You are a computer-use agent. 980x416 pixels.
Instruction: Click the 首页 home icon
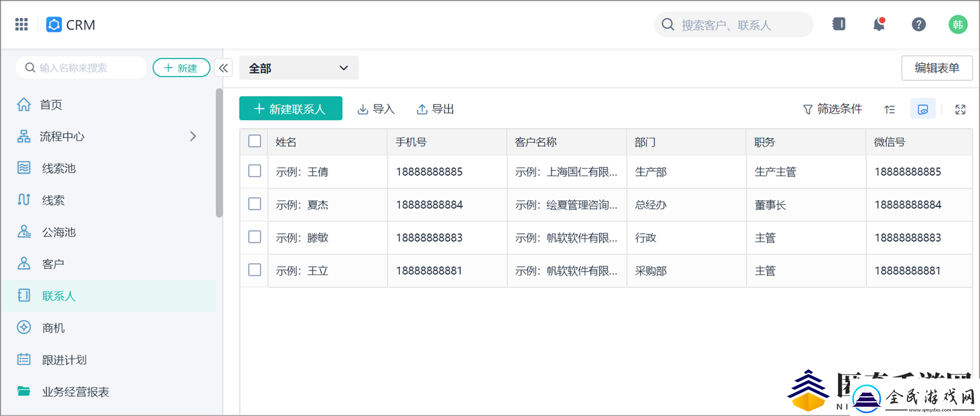pos(24,105)
